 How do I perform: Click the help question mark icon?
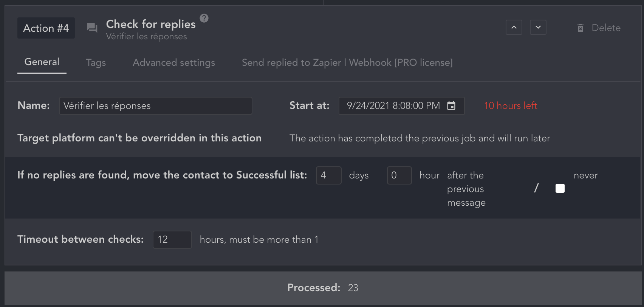click(x=204, y=18)
